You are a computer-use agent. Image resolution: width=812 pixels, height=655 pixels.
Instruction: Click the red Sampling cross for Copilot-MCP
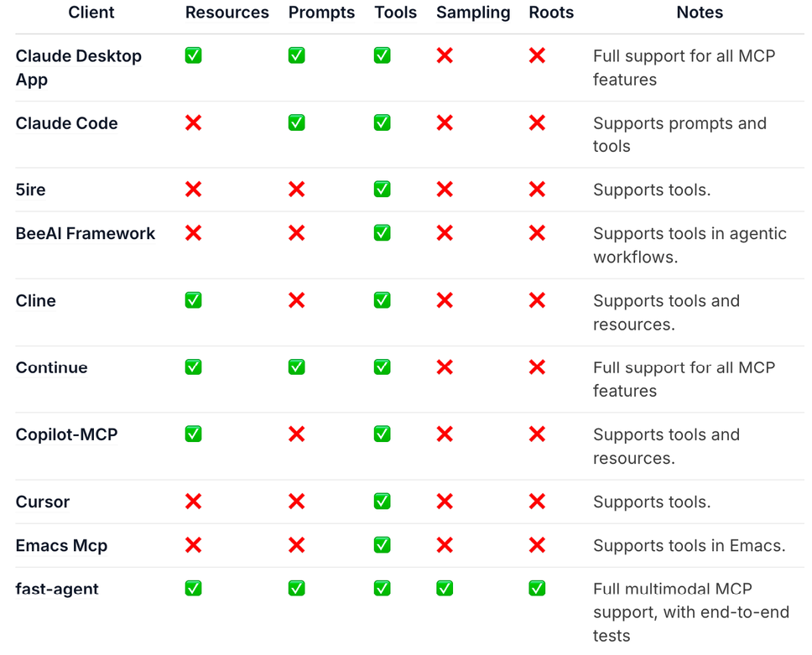click(x=445, y=434)
